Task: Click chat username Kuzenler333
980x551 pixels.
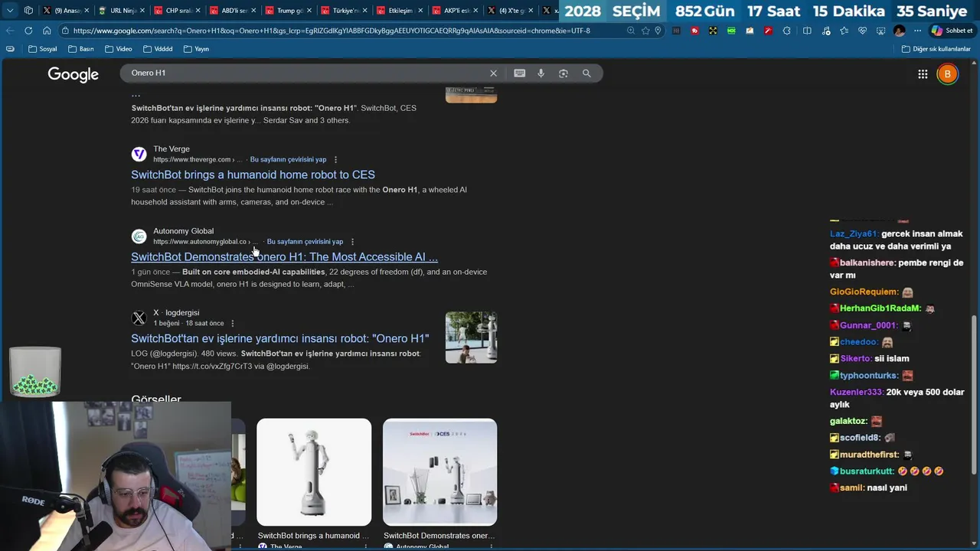Action: click(x=857, y=393)
